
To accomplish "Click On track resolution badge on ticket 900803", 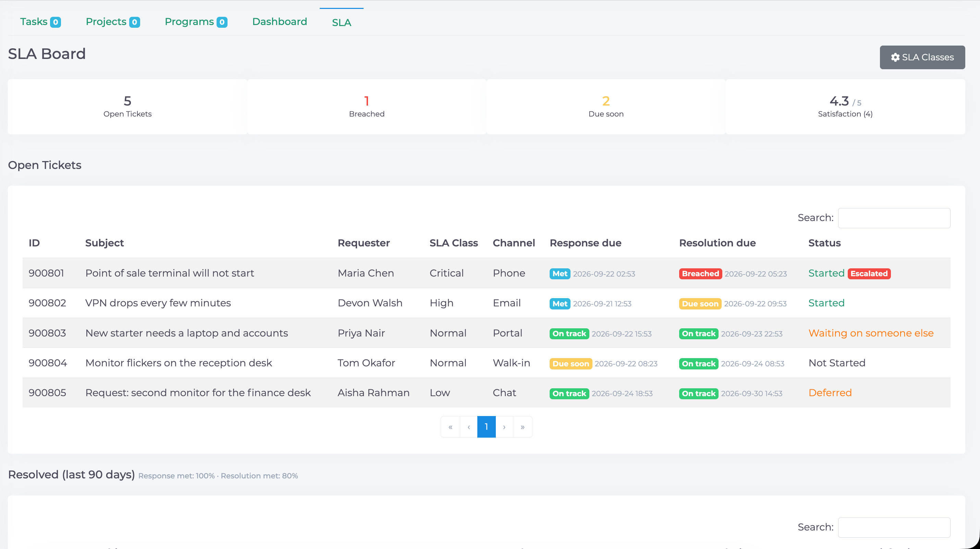I will pyautogui.click(x=698, y=334).
